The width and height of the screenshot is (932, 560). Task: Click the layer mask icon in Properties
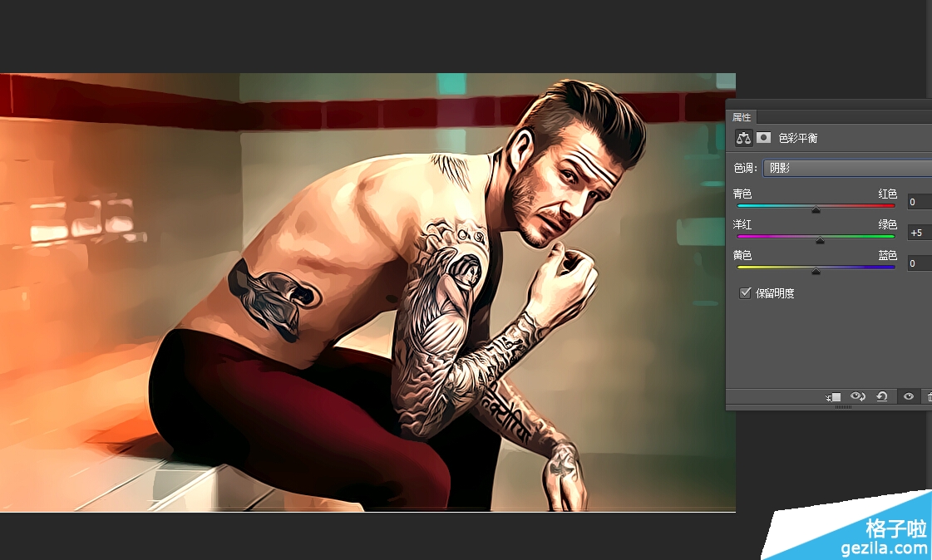click(x=763, y=138)
